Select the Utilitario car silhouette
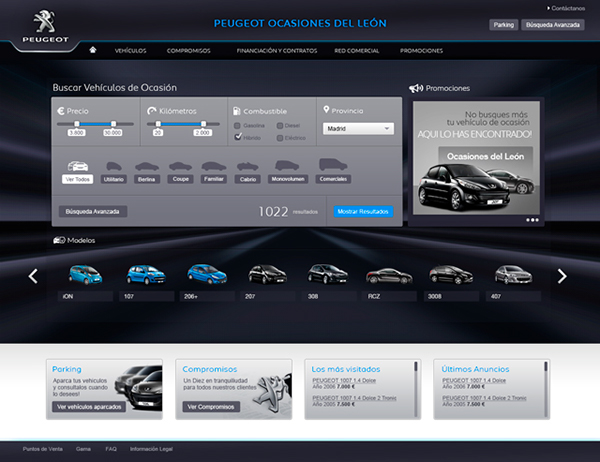Image resolution: width=600 pixels, height=462 pixels. pyautogui.click(x=114, y=167)
